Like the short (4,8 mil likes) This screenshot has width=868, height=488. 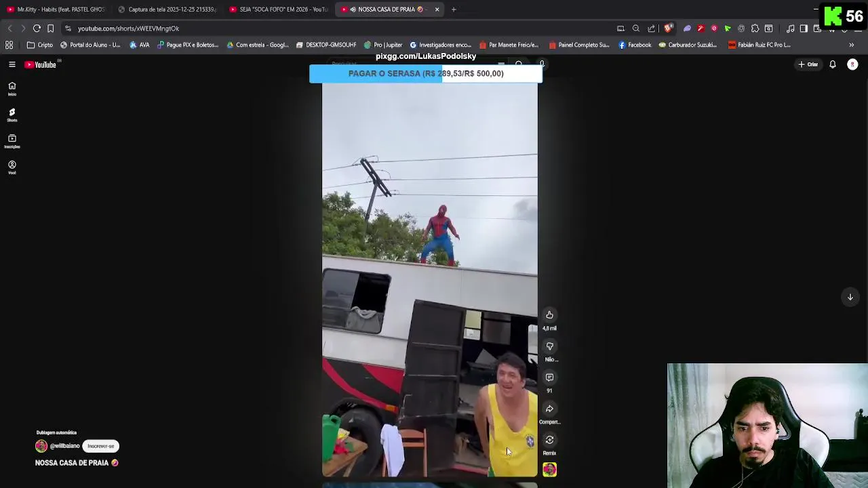pyautogui.click(x=549, y=315)
